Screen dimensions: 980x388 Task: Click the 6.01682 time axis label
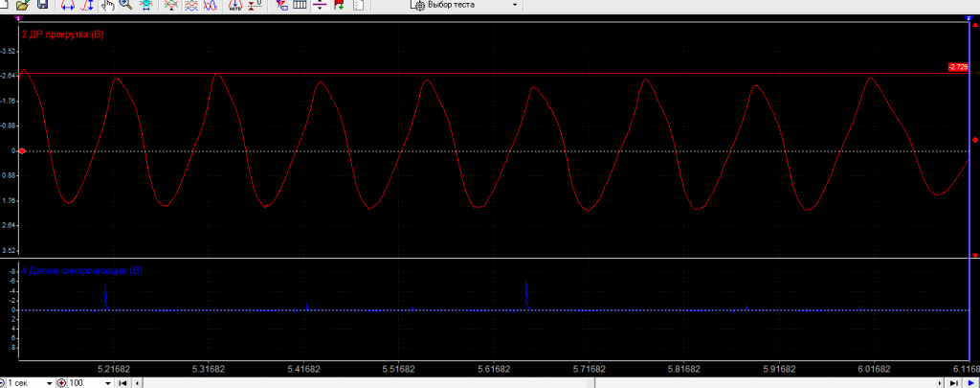point(875,369)
